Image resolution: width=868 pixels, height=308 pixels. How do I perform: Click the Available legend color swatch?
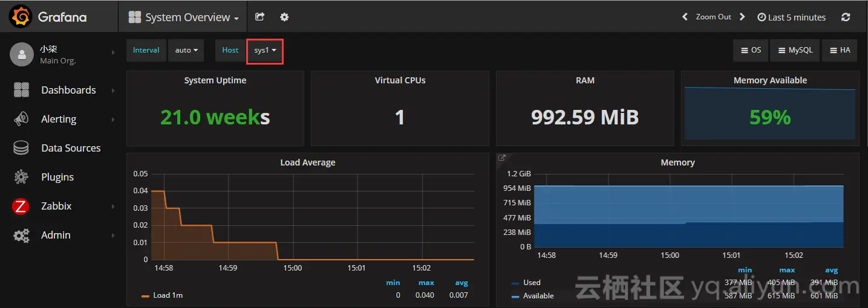point(515,297)
